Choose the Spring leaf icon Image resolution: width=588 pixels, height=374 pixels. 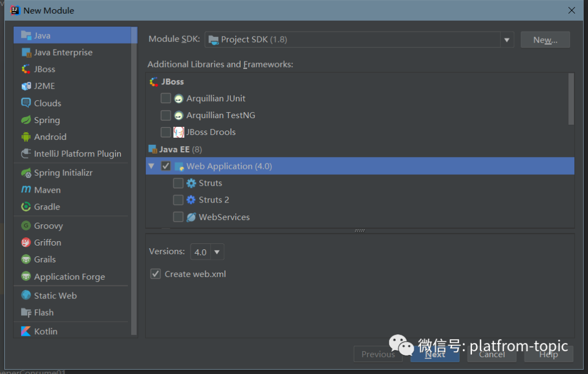(26, 120)
